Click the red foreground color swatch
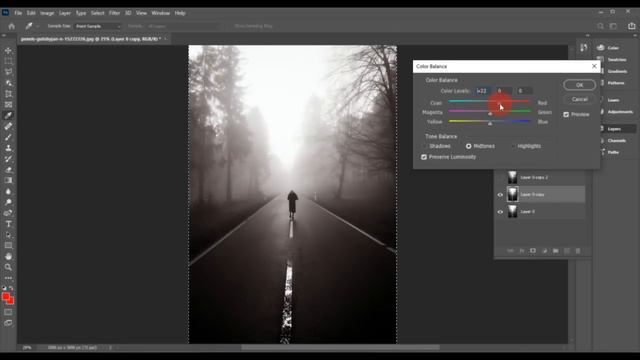Viewport: 640px width, 360px height. click(6, 297)
